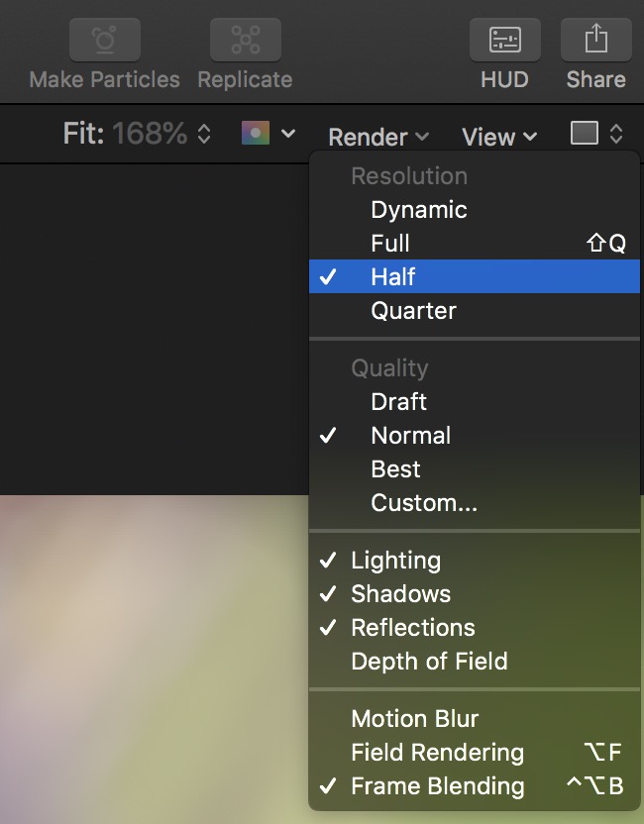
Task: Set render quality to Draft
Action: (x=398, y=402)
